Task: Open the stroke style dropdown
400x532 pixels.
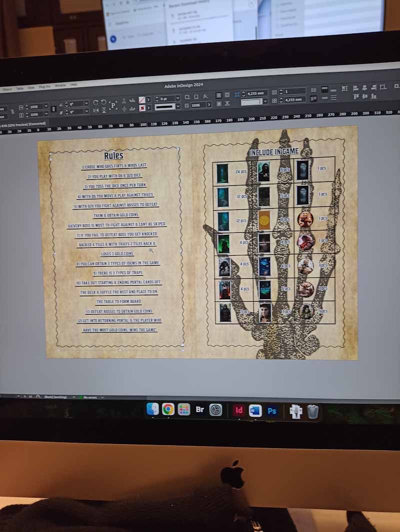Action: point(178,105)
